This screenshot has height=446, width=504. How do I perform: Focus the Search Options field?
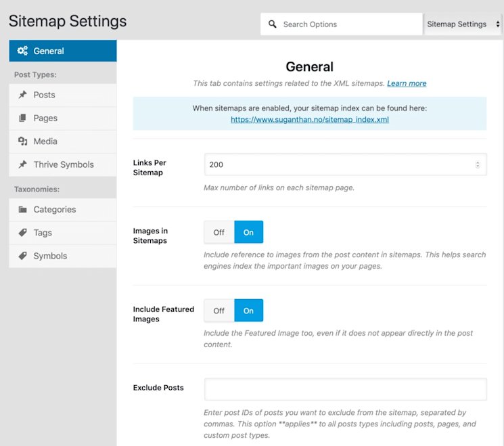click(x=348, y=24)
